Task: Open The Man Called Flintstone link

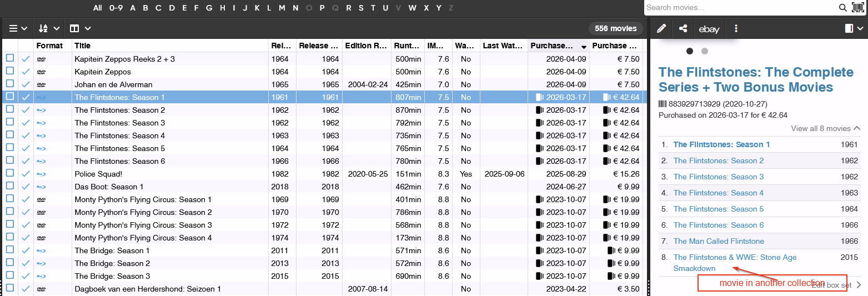Action: [719, 241]
